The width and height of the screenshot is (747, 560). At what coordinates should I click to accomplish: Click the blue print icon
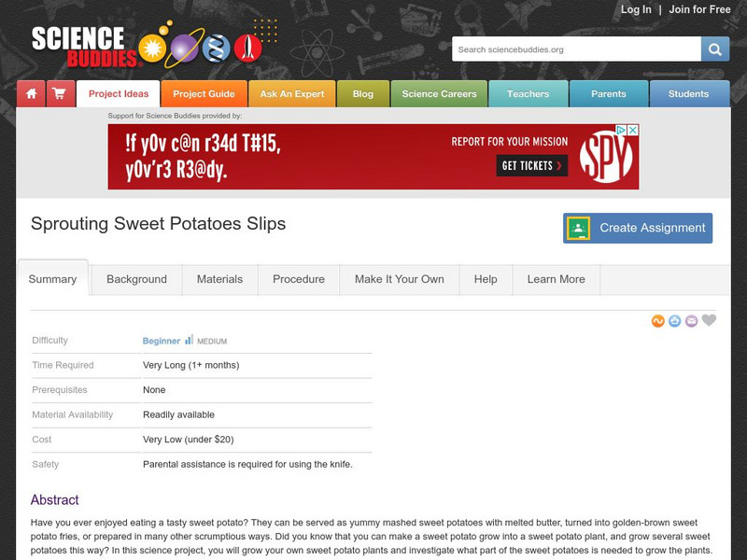coord(674,321)
